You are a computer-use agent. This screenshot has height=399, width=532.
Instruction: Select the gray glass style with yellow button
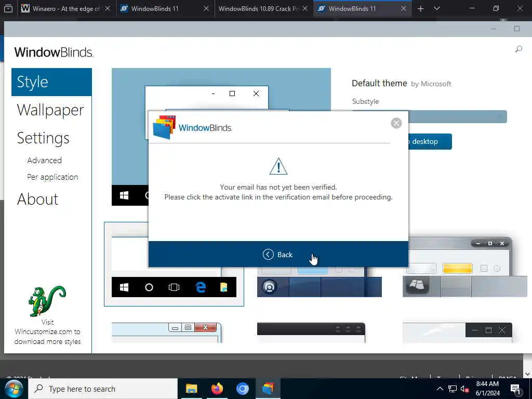pos(465,268)
